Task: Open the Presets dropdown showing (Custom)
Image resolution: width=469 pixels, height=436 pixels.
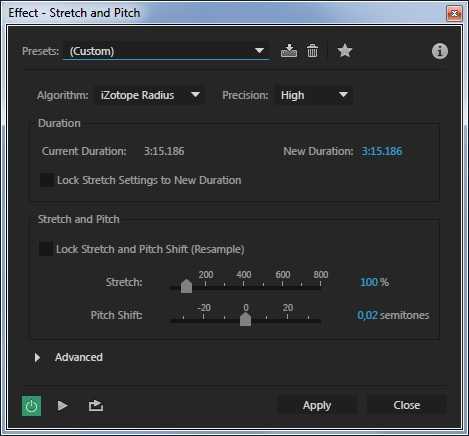Action: point(167,51)
